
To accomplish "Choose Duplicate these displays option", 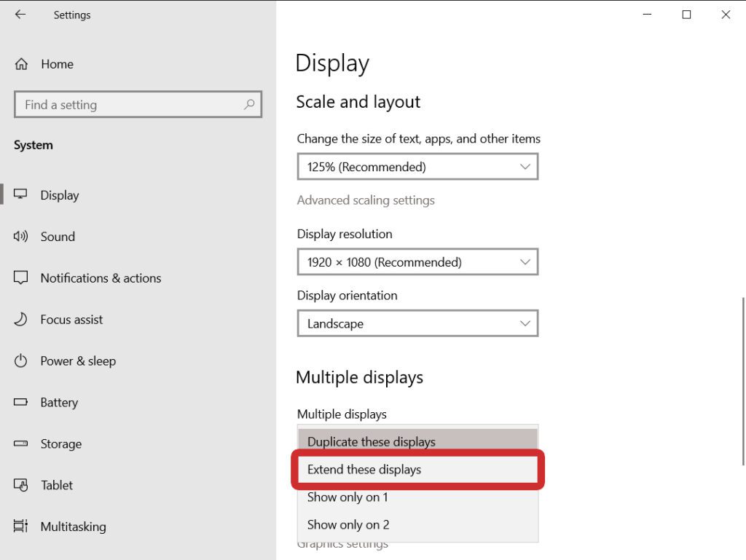I will (417, 441).
